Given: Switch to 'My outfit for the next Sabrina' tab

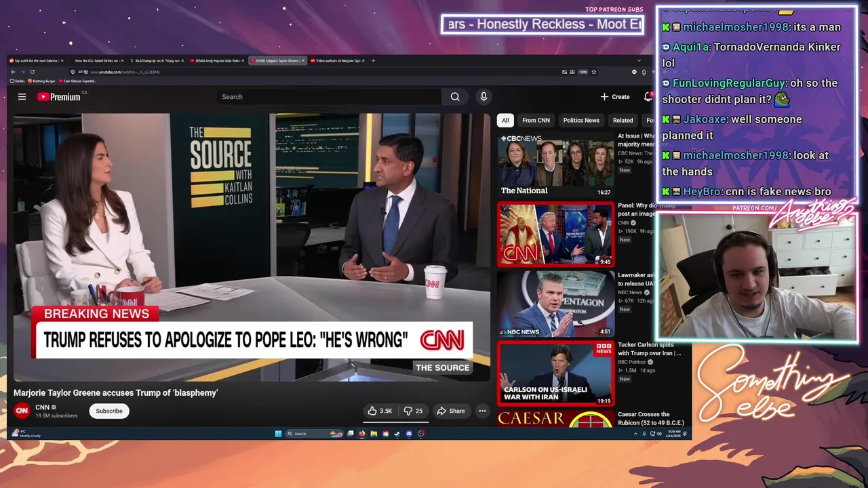Looking at the screenshot, I should pyautogui.click(x=37, y=60).
